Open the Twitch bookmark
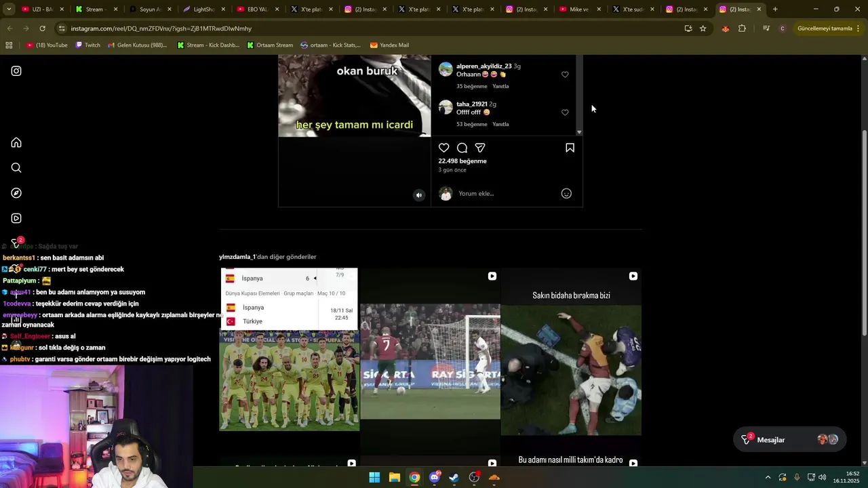 coord(88,45)
